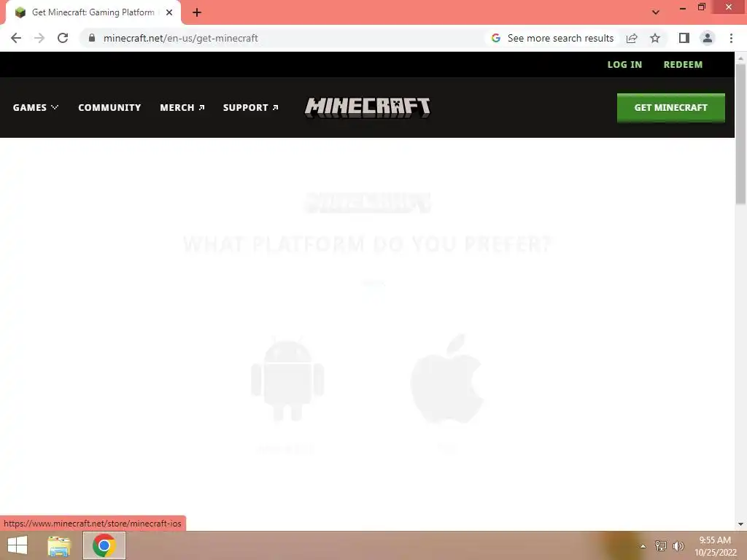Go back using the browser back arrow
The width and height of the screenshot is (747, 560).
(16, 38)
